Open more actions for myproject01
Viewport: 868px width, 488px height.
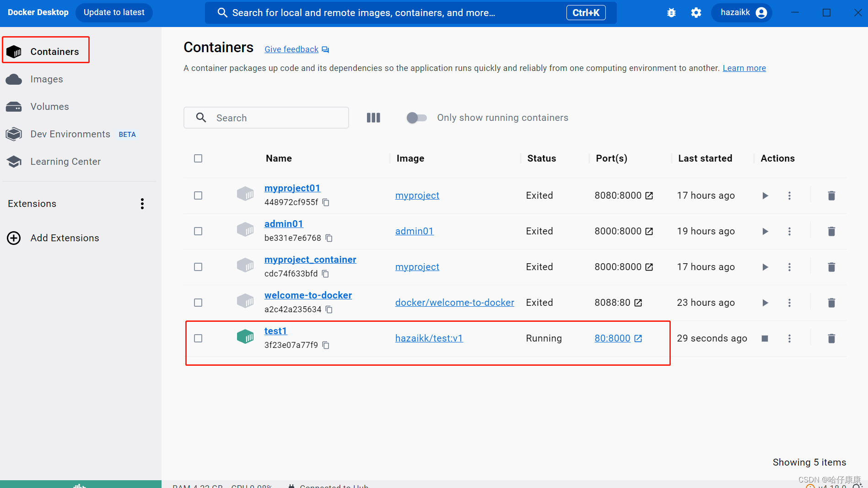pos(789,195)
